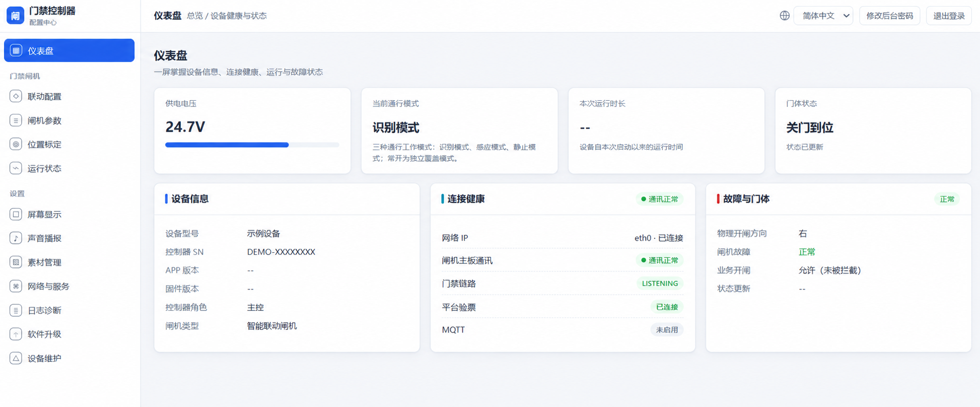Click the 网络与服务 sidebar icon
Viewport: 980px width, 407px height.
(x=16, y=286)
